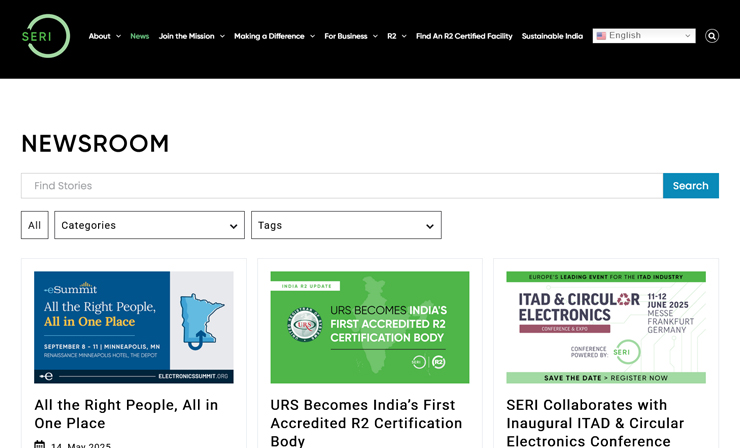This screenshot has height=448, width=740.
Task: Open the Sustainable India page
Action: (552, 36)
